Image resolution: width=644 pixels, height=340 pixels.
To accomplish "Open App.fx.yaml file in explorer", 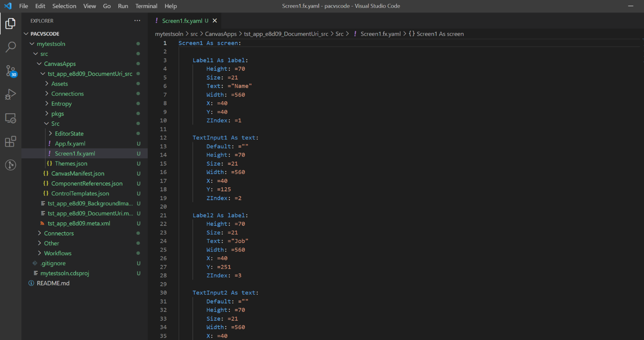I will pyautogui.click(x=70, y=143).
